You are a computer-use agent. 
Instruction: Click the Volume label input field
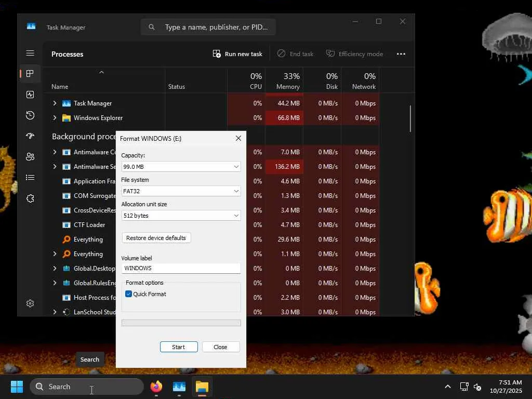[181, 268]
